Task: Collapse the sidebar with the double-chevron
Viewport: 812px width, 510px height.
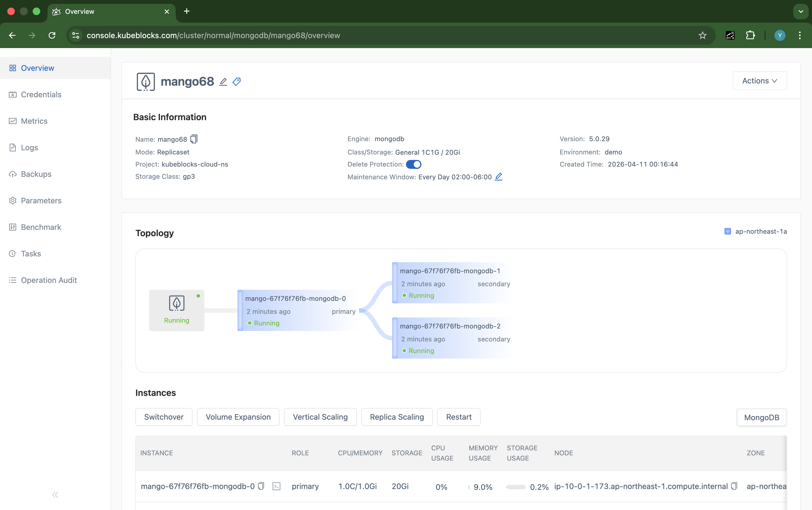Action: click(x=55, y=495)
